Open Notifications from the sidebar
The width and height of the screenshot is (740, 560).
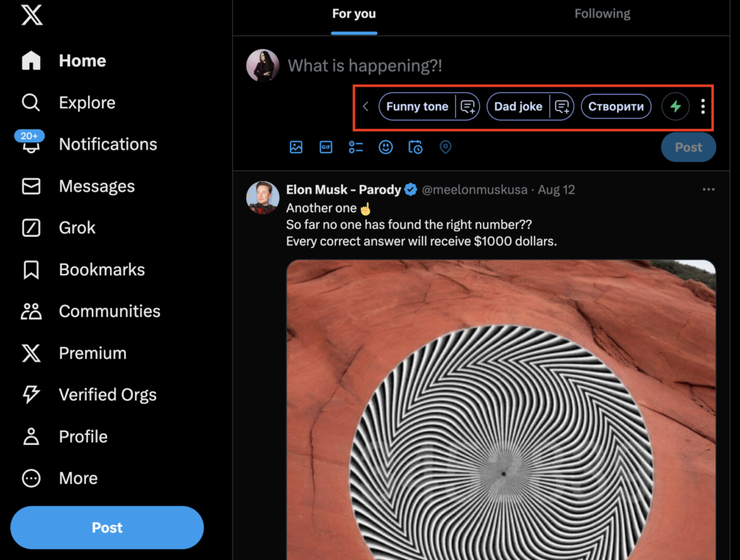108,145
